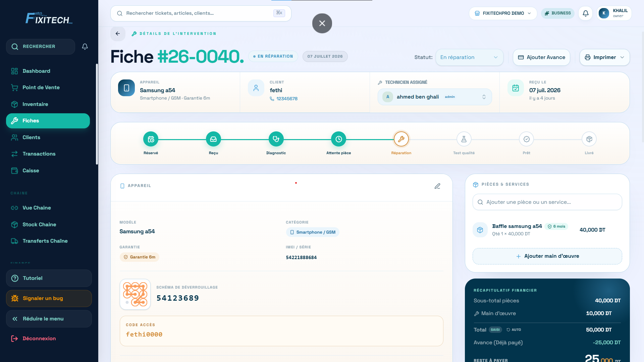Click the SAISI total badge
Screen dimensions: 644x362
[495, 330]
